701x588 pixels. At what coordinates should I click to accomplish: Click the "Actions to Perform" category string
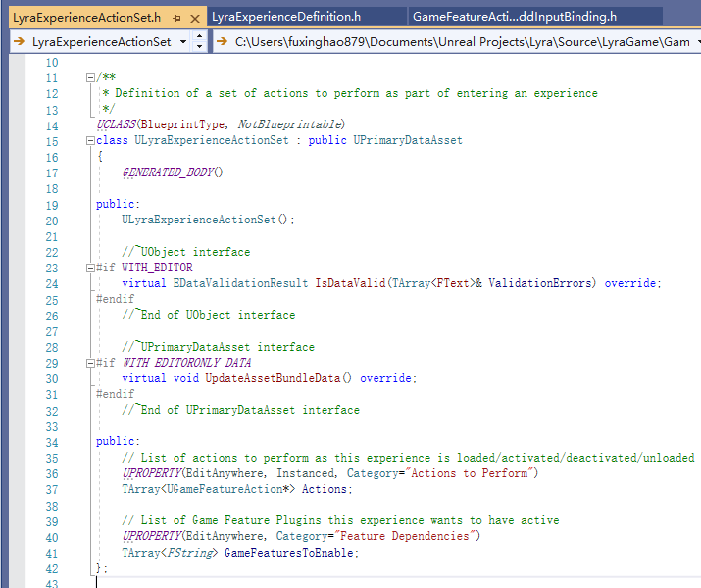(x=469, y=473)
